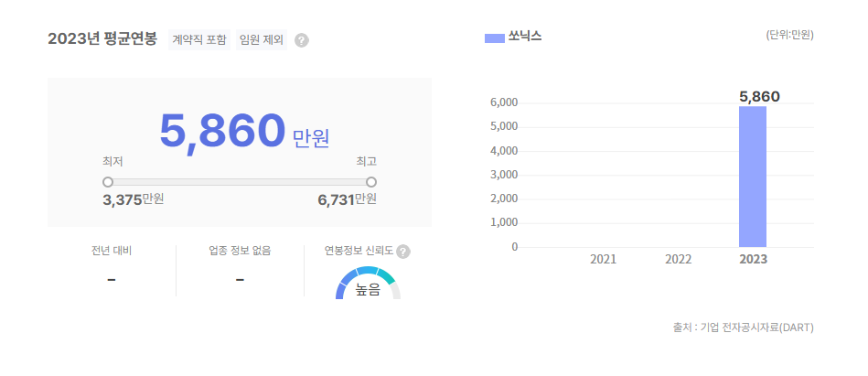
Task: Click the 2023 salary bar in chart
Action: click(753, 177)
